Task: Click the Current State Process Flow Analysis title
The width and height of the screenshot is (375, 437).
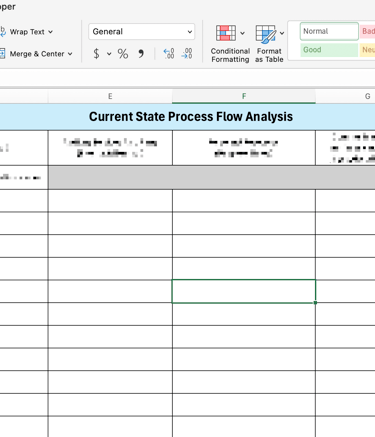Action: click(191, 117)
